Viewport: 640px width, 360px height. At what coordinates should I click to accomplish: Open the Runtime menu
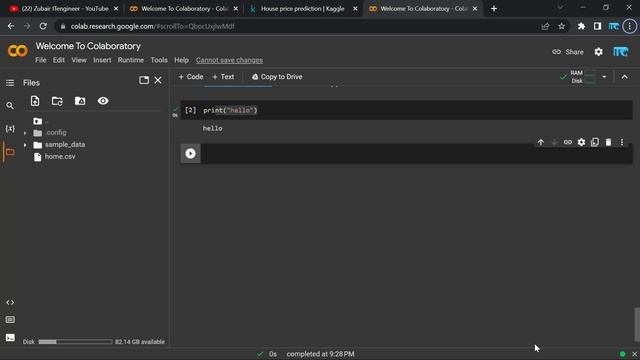[x=131, y=60]
